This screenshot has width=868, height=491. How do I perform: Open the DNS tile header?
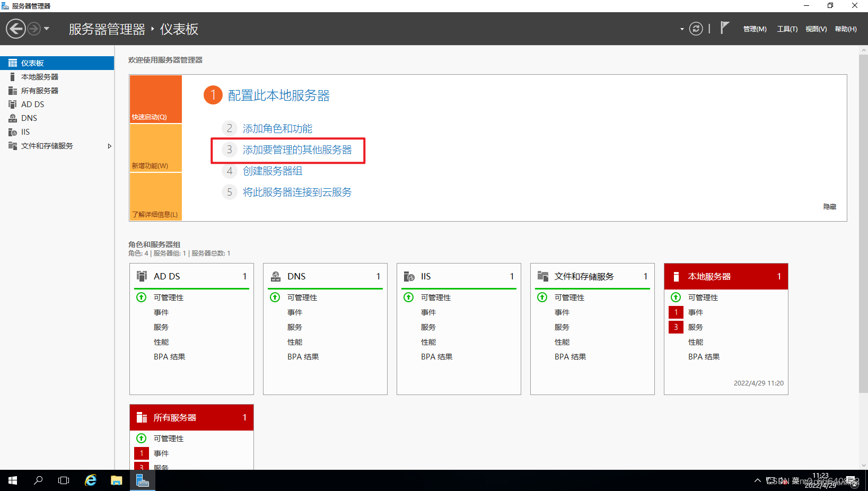click(x=325, y=276)
